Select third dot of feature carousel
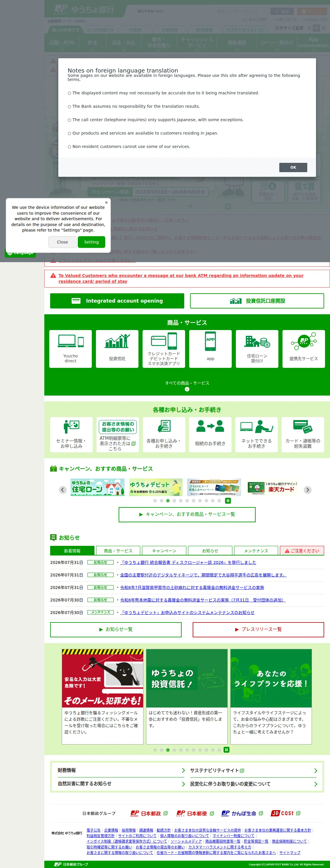330x868 pixels. click(x=168, y=750)
